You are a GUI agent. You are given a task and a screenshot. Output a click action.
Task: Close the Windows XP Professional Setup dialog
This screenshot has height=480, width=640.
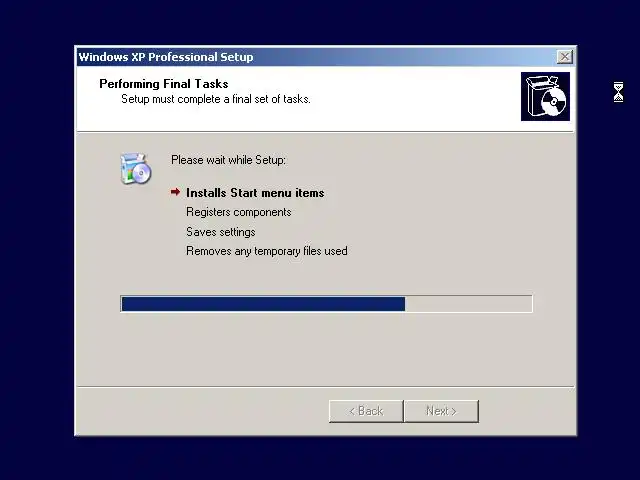[564, 57]
